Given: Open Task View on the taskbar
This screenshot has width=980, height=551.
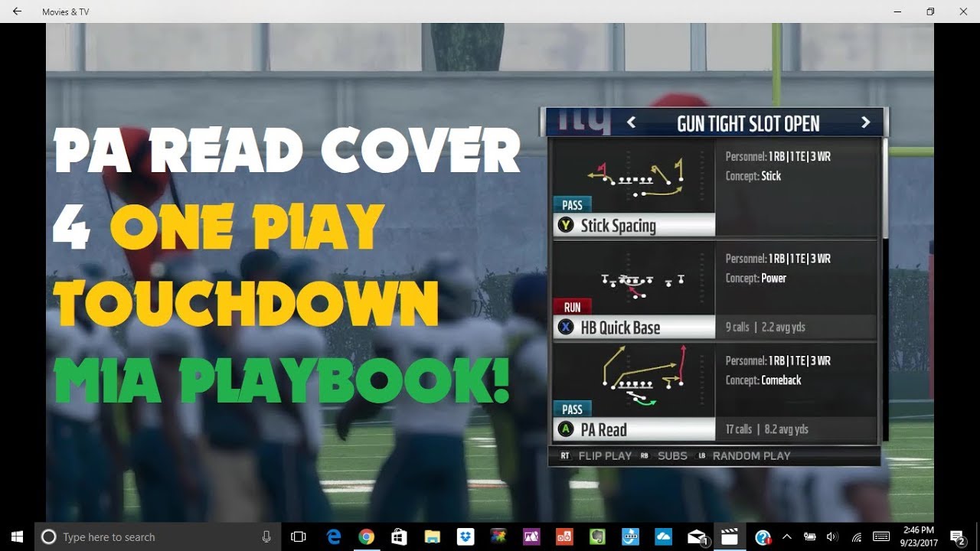Looking at the screenshot, I should pyautogui.click(x=299, y=536).
